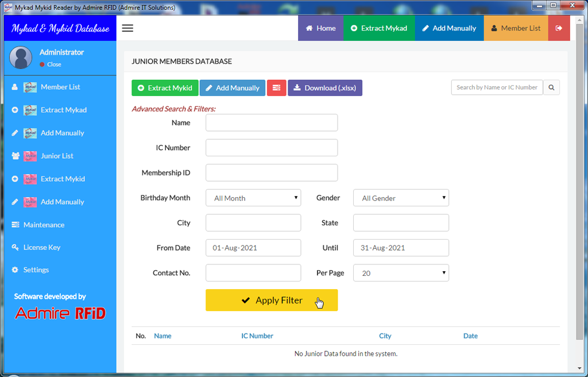Click the IC Number input field
Screen dimensions: 588x377
pyautogui.click(x=272, y=148)
